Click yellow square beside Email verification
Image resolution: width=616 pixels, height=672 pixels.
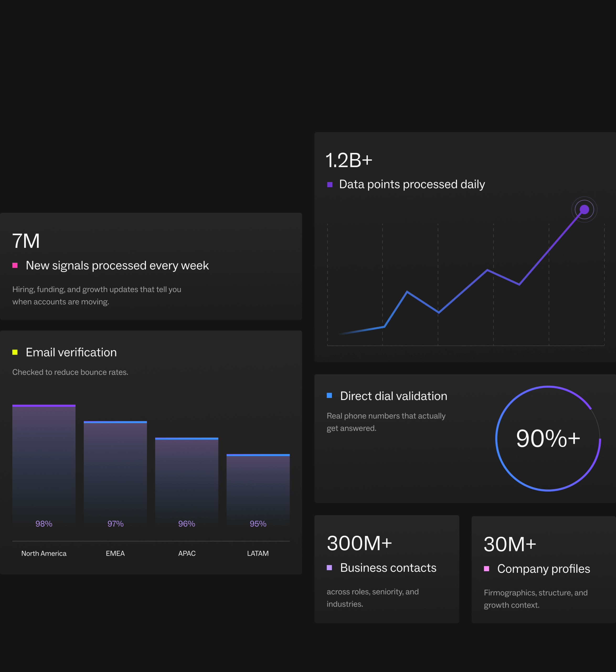(x=15, y=352)
